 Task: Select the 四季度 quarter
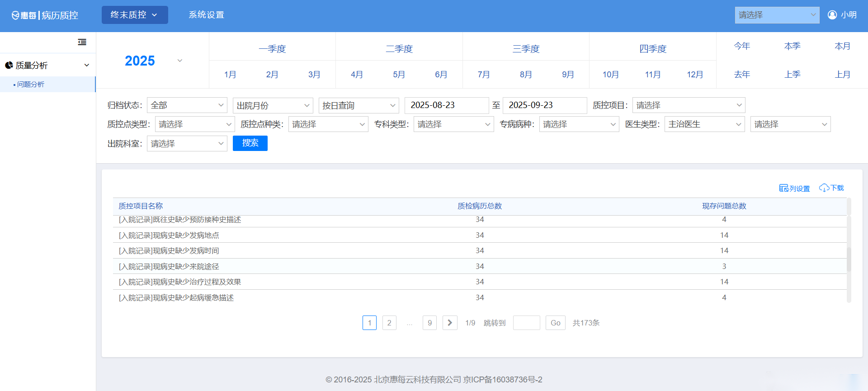(x=653, y=48)
